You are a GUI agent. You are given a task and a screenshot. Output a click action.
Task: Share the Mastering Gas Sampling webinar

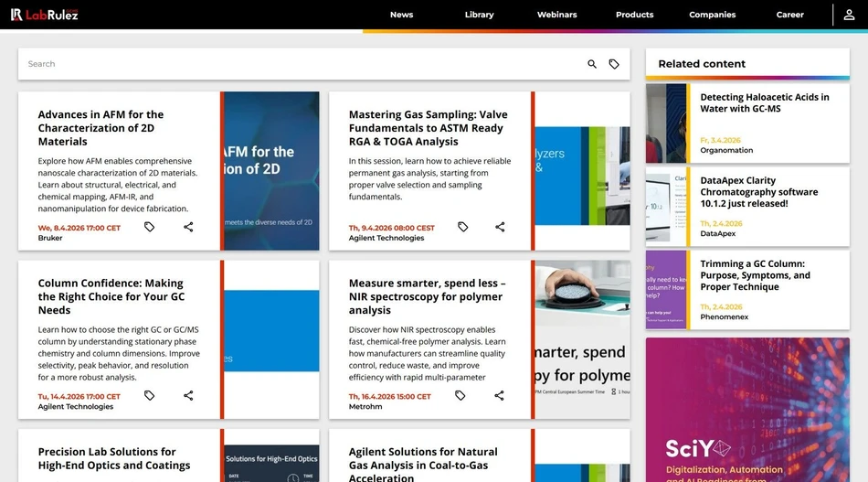tap(500, 227)
